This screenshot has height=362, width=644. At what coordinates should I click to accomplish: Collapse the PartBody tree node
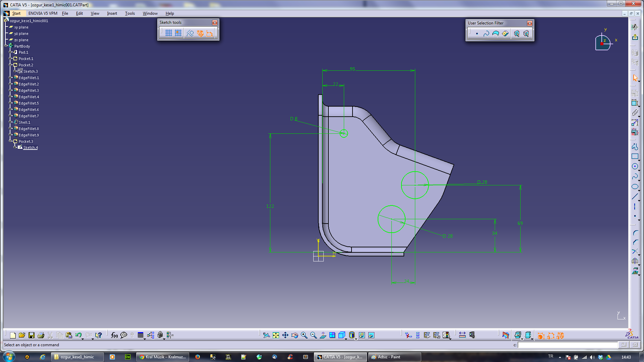pos(6,46)
